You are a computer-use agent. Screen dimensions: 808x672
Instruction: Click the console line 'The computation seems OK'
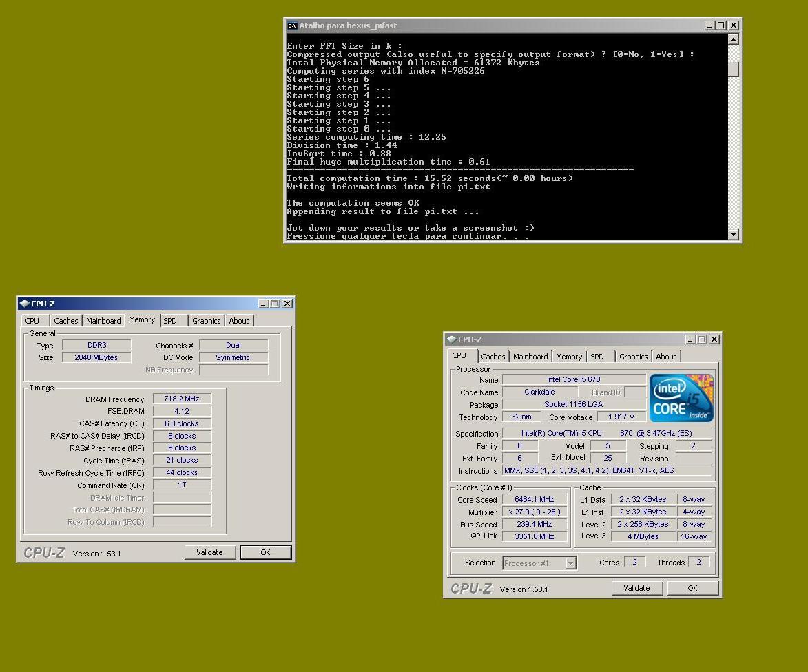(x=353, y=203)
